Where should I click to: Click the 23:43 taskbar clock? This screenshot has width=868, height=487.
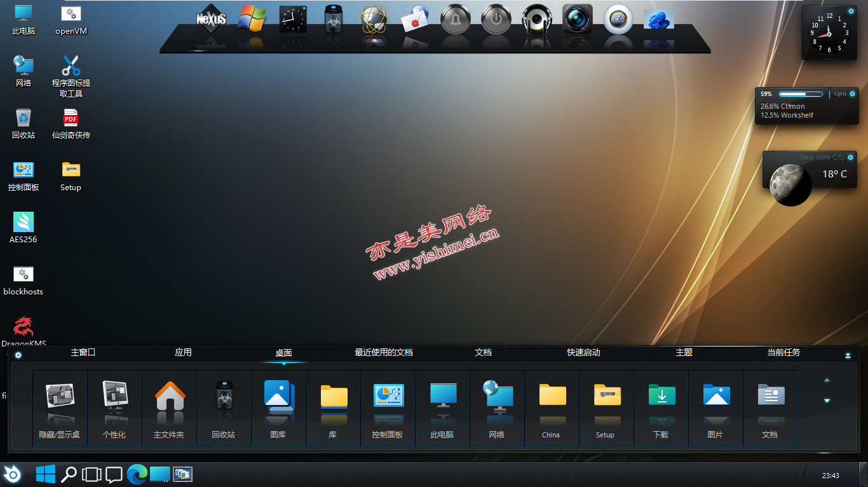tap(831, 476)
